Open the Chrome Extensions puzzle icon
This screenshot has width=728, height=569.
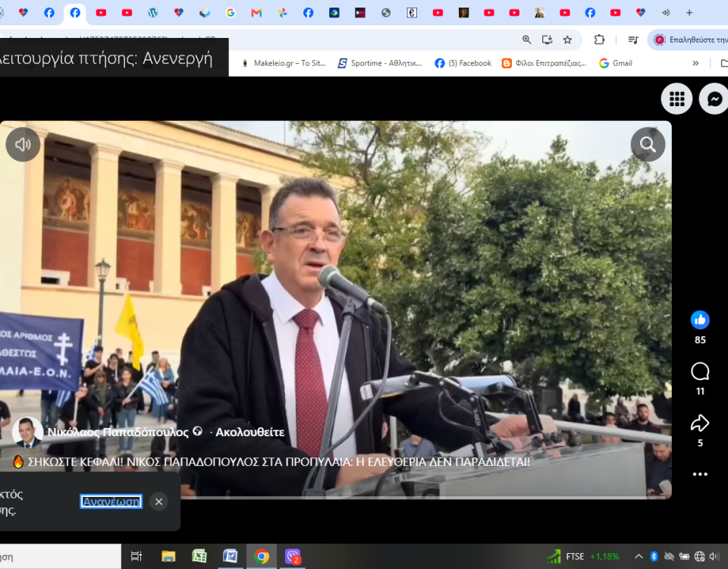click(599, 39)
